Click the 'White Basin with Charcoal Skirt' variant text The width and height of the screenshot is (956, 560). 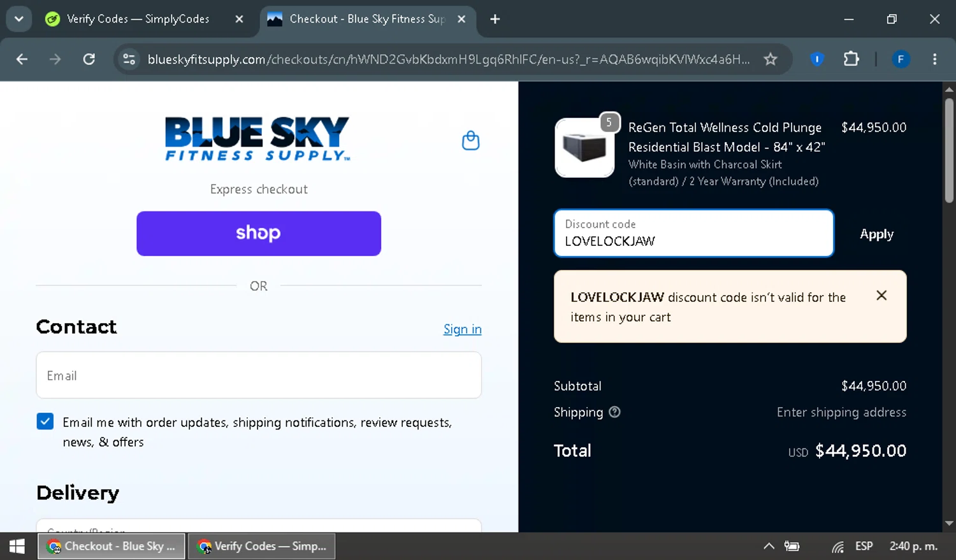(x=705, y=164)
